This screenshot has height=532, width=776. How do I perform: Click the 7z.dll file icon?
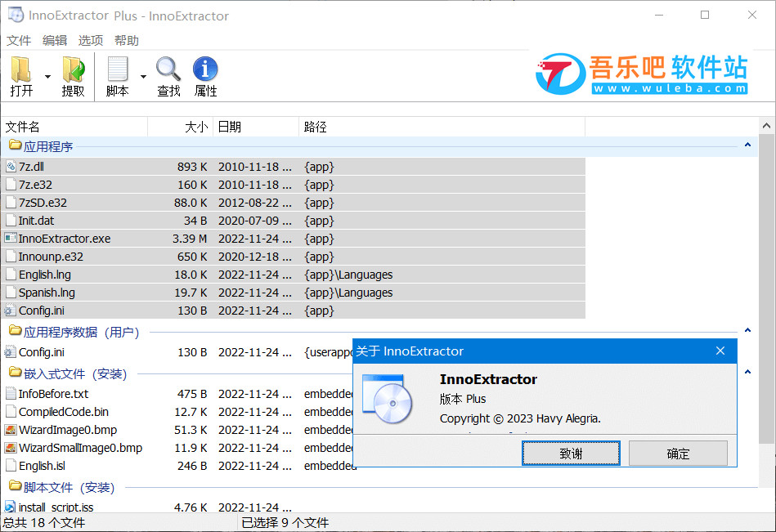tap(11, 167)
